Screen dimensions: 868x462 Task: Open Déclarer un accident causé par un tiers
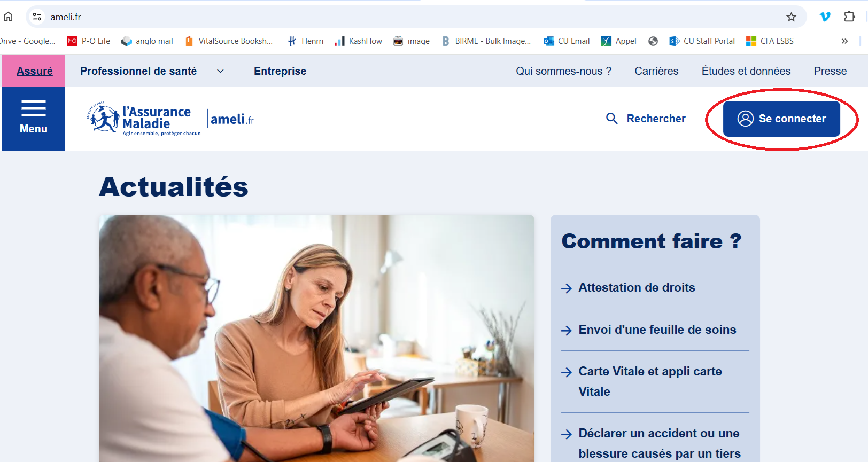pos(660,443)
